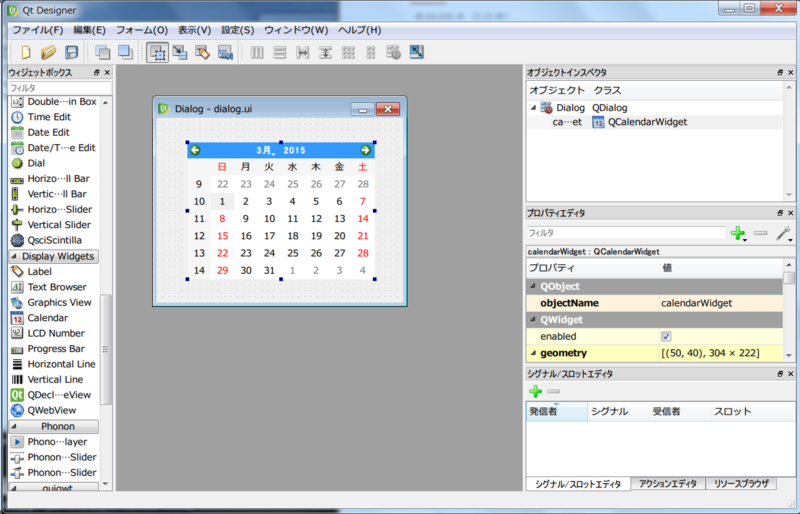
Task: Click the スロット column header
Action: pos(752,411)
